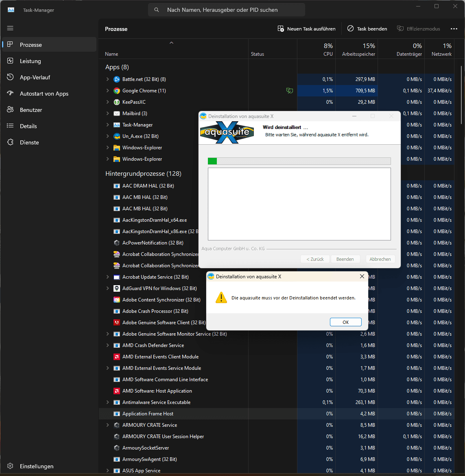Expand ARMOURY CRATE Service entry
Screen dimensions: 465x476
tap(107, 425)
